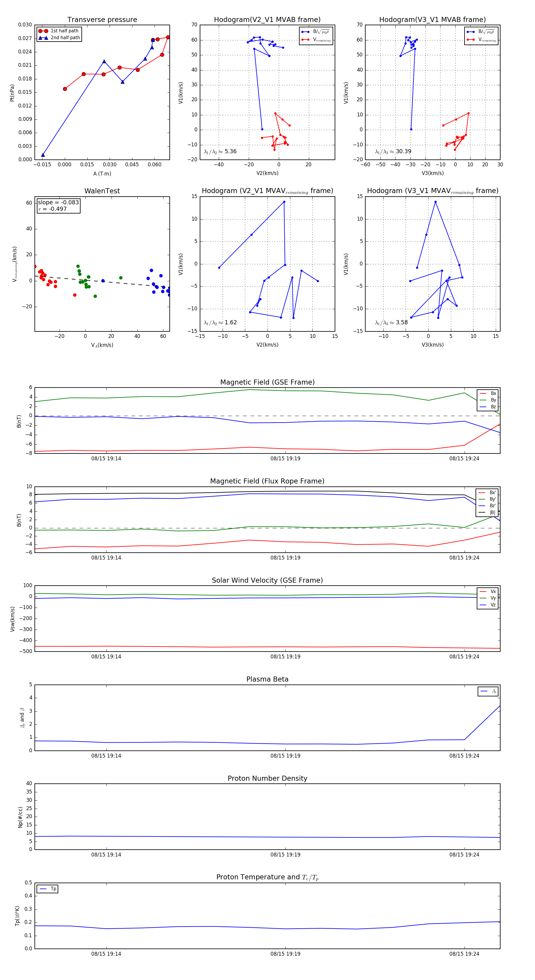Click the 'Magnetic Field (GSE Frame)' title
This screenshot has width=535, height=980.
point(267,382)
